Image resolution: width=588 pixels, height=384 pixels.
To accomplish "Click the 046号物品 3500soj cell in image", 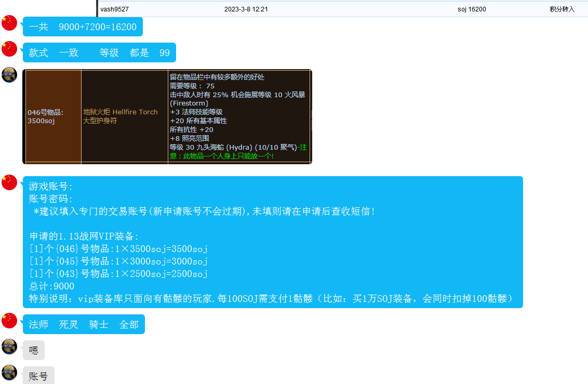I will (x=52, y=116).
